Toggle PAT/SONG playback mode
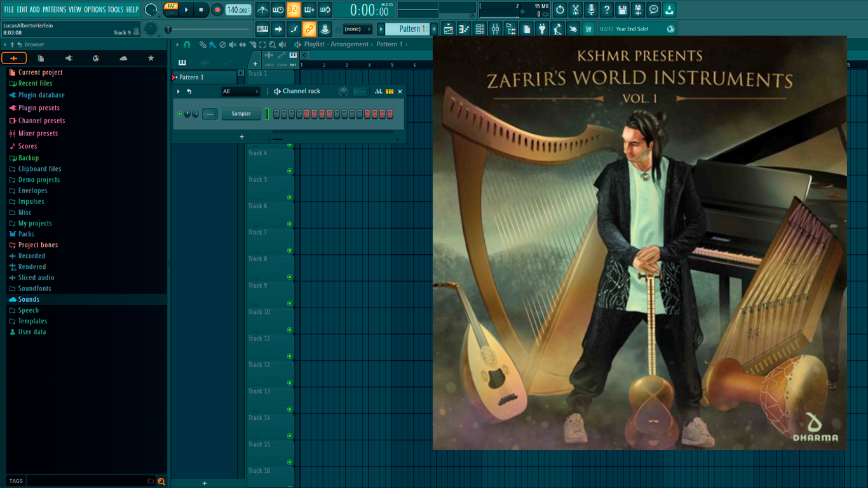 click(171, 10)
